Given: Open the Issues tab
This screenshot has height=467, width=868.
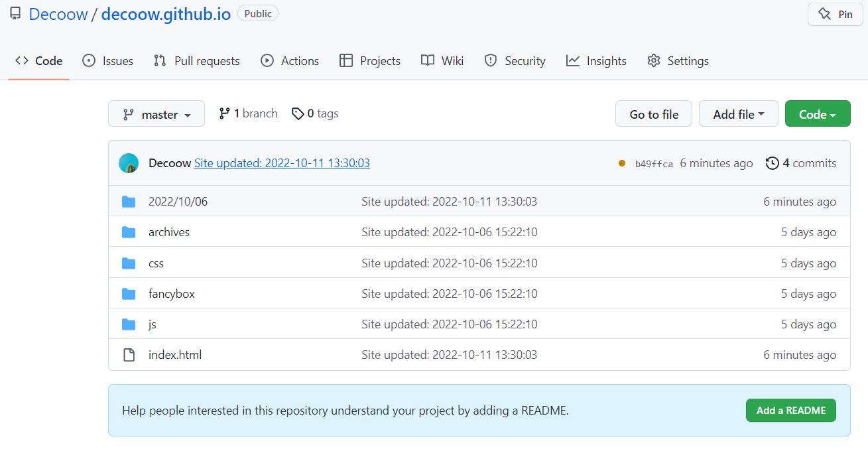Looking at the screenshot, I should (107, 61).
